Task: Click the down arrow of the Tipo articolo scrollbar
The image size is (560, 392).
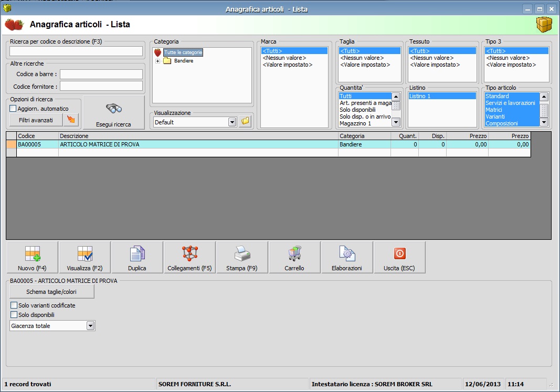Action: tap(544, 122)
